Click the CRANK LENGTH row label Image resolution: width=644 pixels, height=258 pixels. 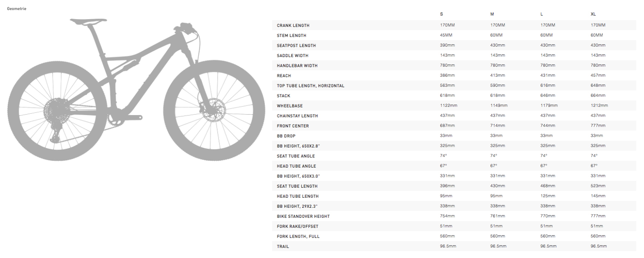(293, 26)
